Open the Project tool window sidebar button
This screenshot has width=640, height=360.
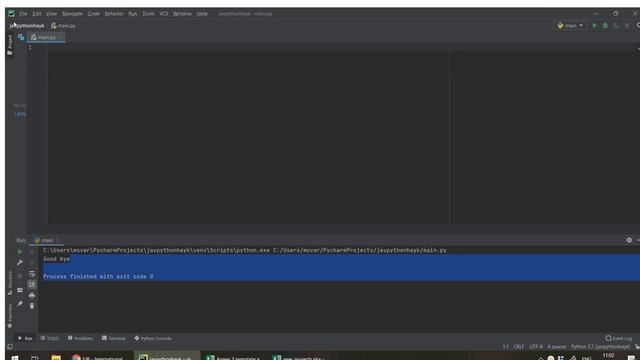(x=10, y=44)
